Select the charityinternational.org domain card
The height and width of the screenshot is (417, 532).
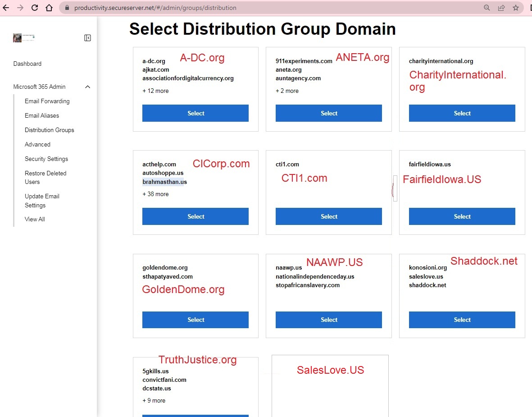coord(462,113)
